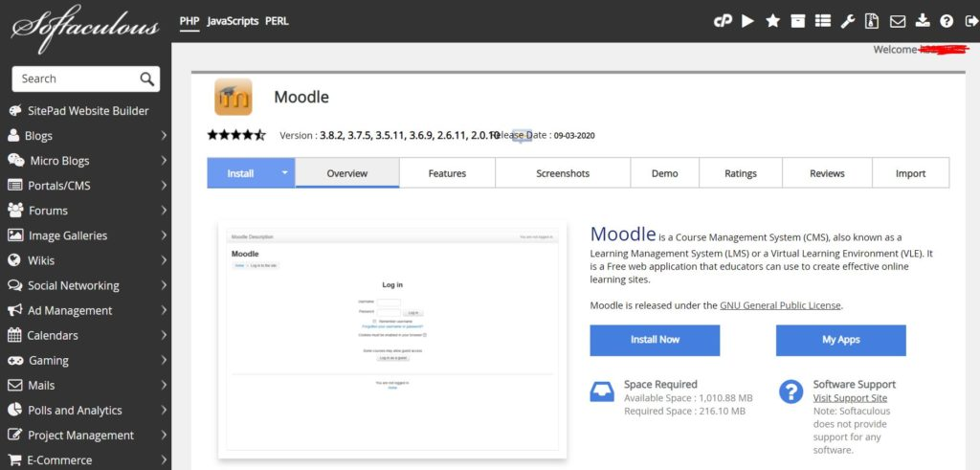Open the wrench settings icon
980x470 pixels.
848,21
